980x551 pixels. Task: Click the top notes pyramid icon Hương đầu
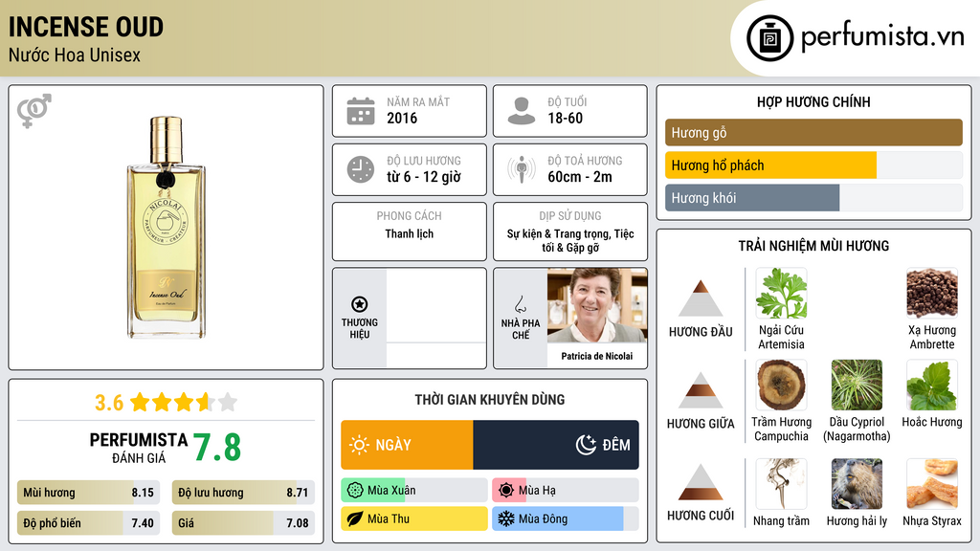[701, 298]
